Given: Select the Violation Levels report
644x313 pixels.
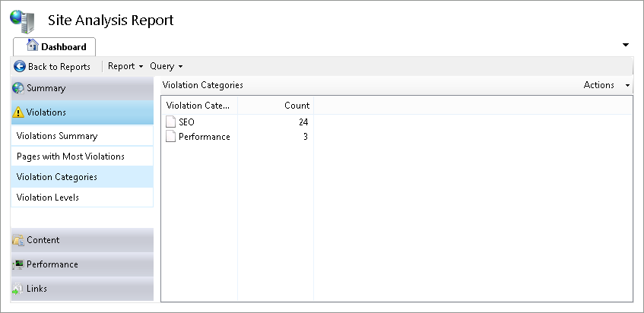Looking at the screenshot, I should (x=48, y=198).
